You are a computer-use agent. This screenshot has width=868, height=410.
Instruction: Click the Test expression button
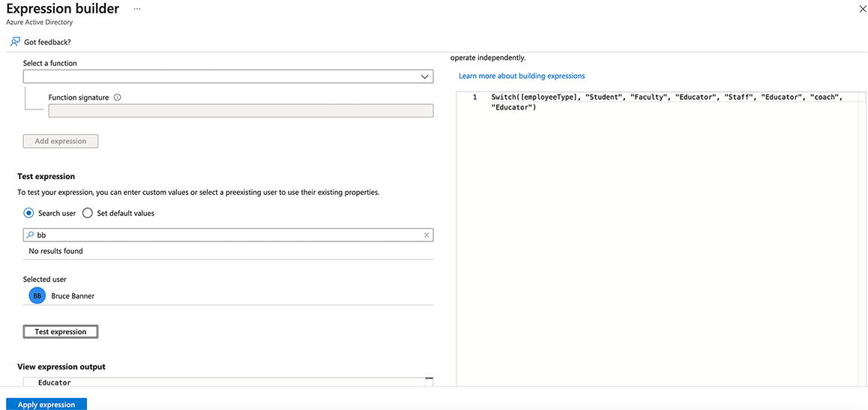[61, 331]
